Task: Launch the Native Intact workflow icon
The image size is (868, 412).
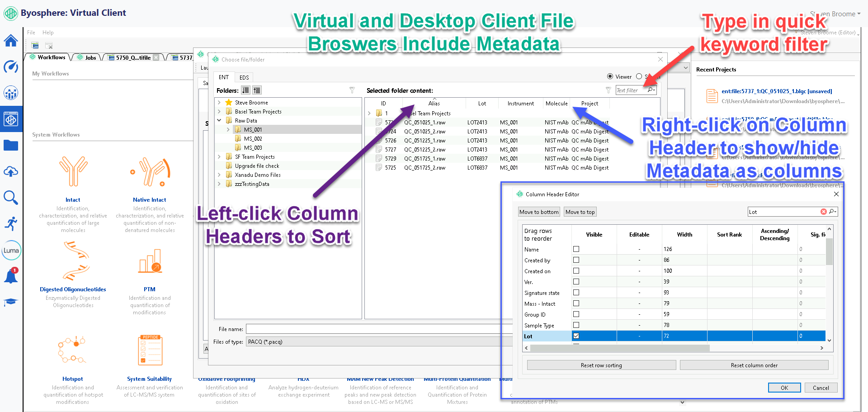Action: (x=150, y=171)
